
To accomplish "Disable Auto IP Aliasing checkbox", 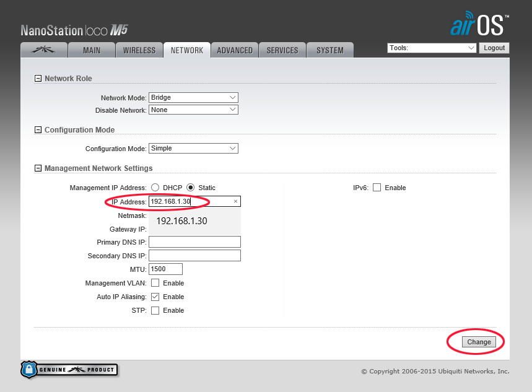I will coord(155,297).
